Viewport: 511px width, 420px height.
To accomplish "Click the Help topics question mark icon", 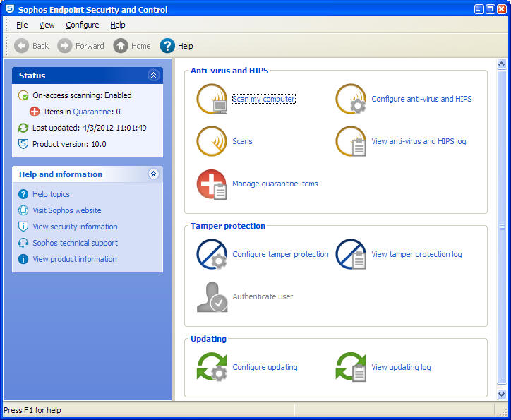I will (x=23, y=194).
